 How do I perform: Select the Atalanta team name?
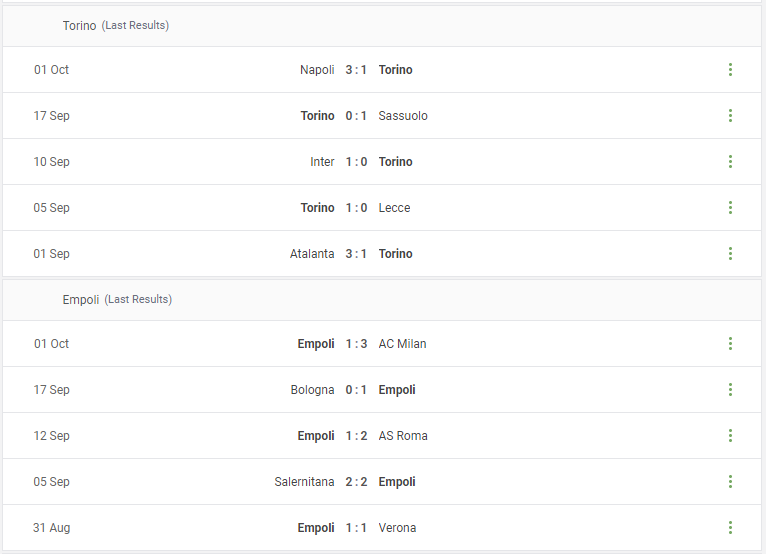click(x=312, y=254)
